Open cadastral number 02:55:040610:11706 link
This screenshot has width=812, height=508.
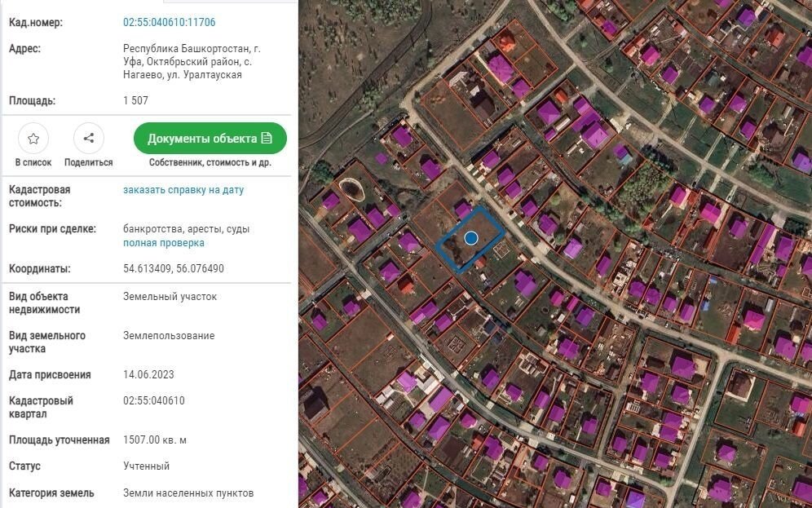click(x=170, y=23)
